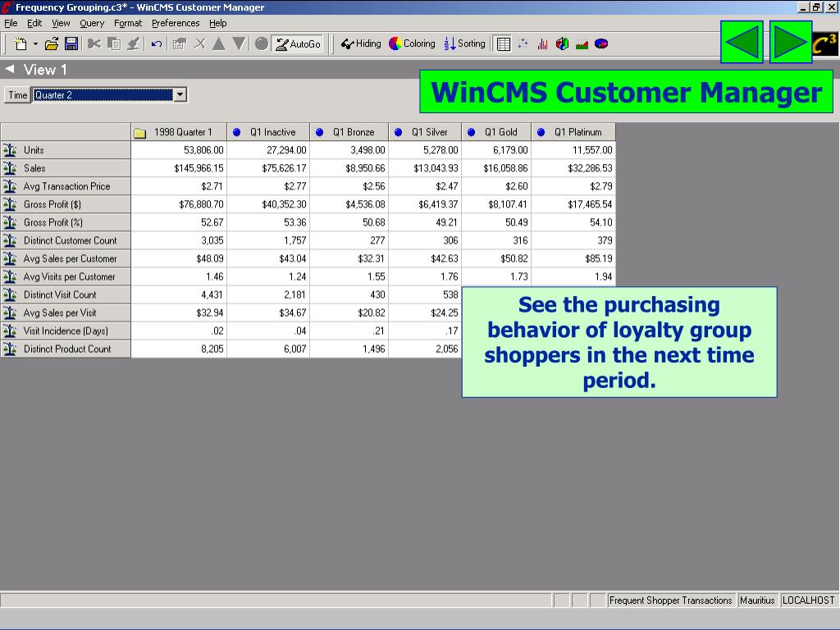Click the Paste brush icon
This screenshot has height=630, width=840.
tap(134, 44)
